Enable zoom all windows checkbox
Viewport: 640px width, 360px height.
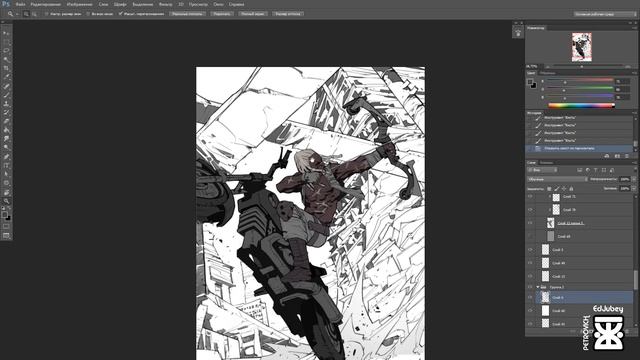pos(88,14)
